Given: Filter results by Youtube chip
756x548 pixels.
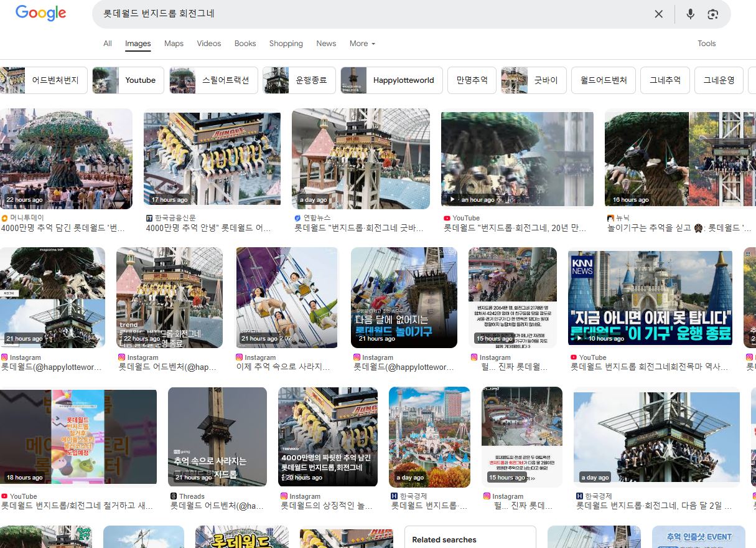Looking at the screenshot, I should point(128,80).
